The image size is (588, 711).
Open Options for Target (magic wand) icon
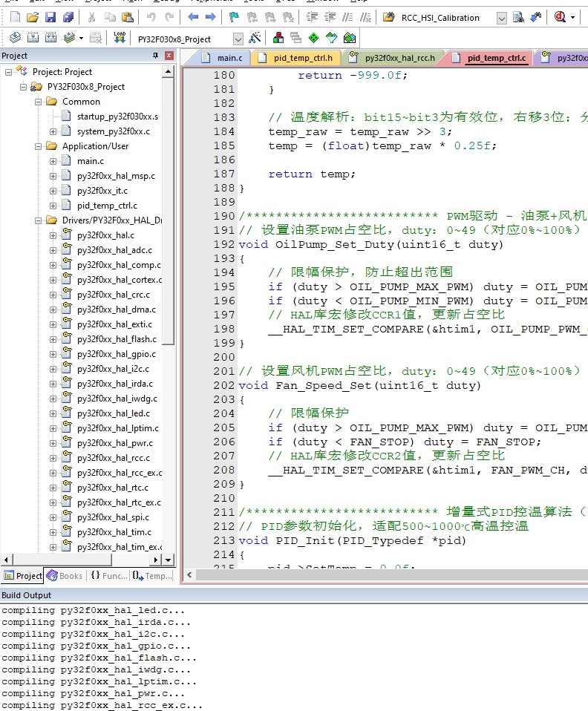pyautogui.click(x=255, y=38)
